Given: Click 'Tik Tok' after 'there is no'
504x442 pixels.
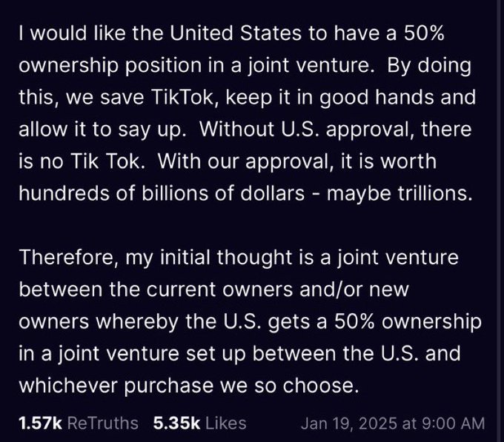Looking at the screenshot, I should click(x=105, y=161).
